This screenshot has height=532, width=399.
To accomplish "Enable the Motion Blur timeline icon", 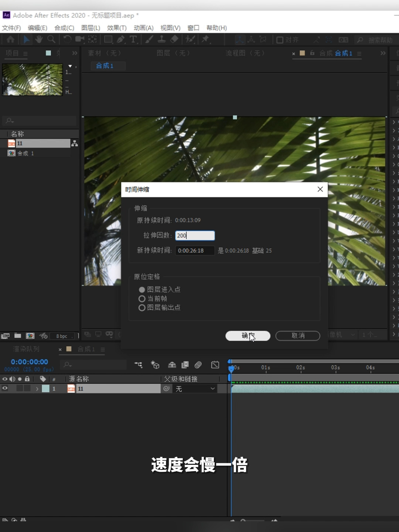I will [x=198, y=365].
